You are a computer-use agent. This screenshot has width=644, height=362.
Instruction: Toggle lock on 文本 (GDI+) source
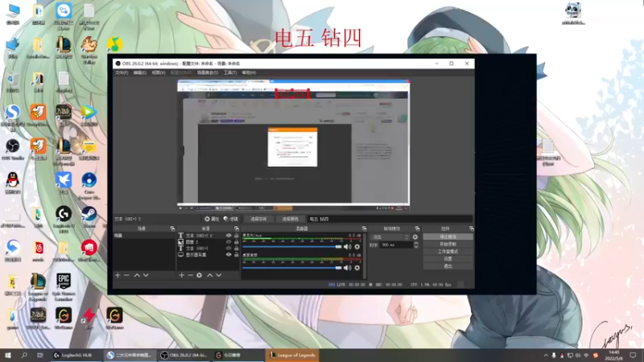(x=236, y=249)
